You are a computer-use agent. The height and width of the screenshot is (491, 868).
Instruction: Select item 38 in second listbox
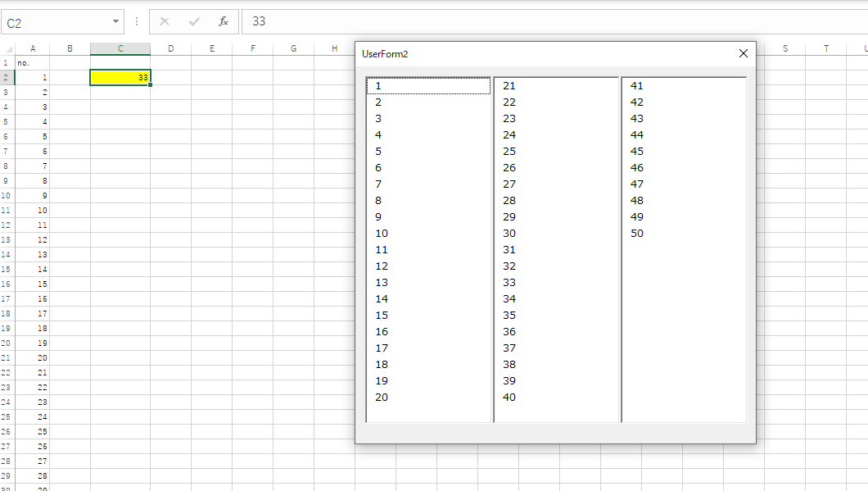tap(556, 365)
